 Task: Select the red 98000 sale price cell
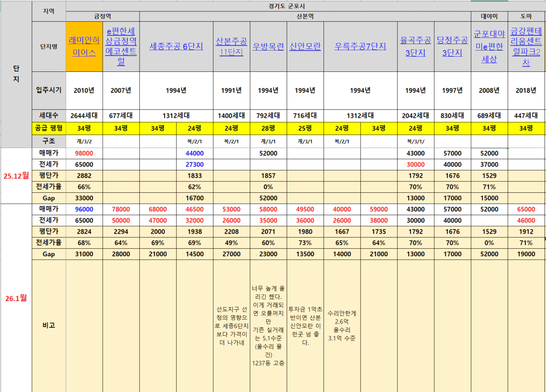tap(84, 153)
